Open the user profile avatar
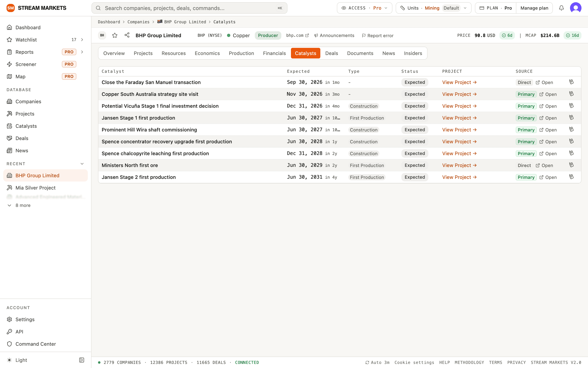Screen dimensions: 588x368 576,8
